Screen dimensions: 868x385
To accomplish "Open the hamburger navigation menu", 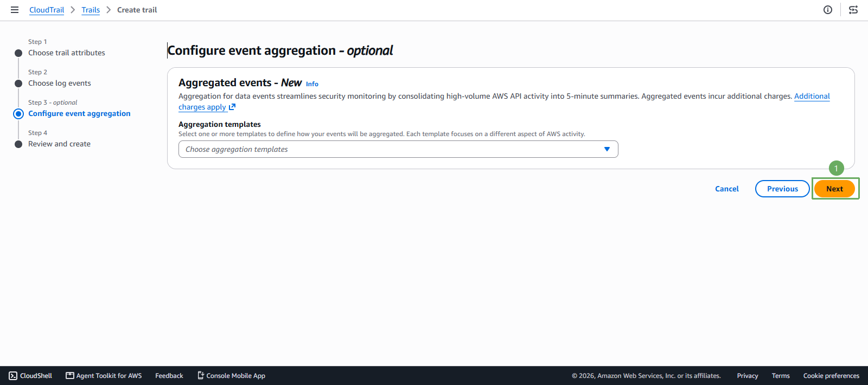I will tap(15, 10).
